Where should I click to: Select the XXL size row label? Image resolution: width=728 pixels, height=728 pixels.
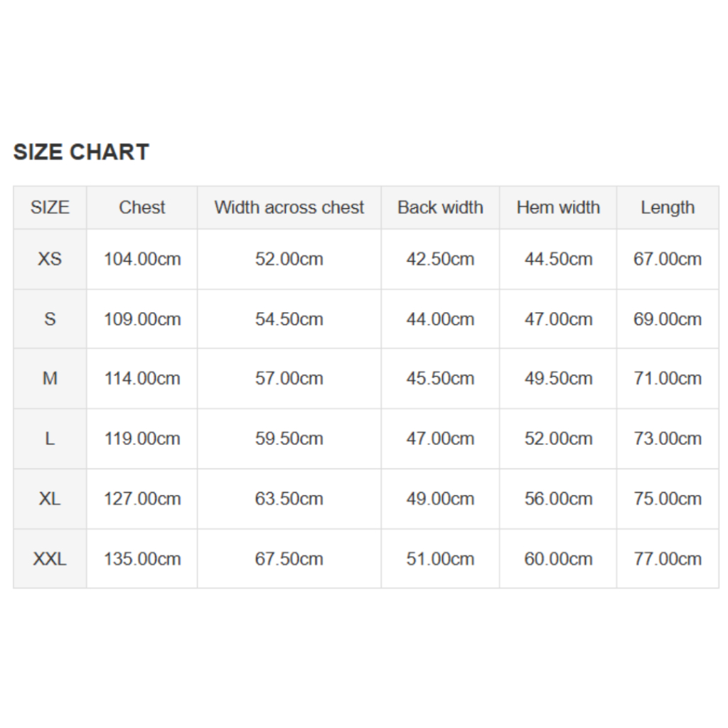[50, 559]
